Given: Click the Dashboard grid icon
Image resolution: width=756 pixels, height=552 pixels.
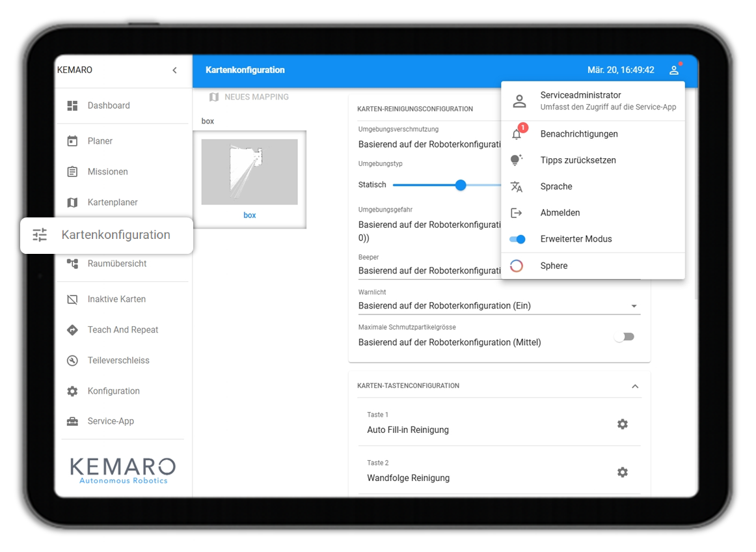Looking at the screenshot, I should (x=72, y=105).
